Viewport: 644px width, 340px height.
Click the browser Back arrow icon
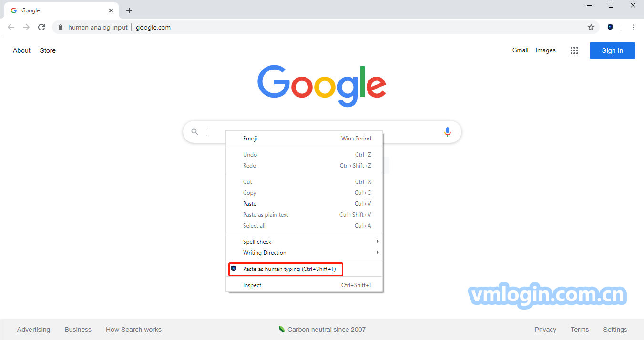pyautogui.click(x=11, y=27)
